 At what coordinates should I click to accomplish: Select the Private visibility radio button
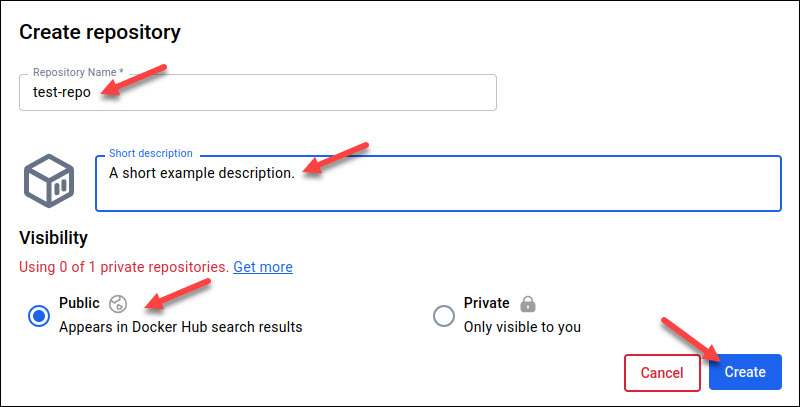point(443,316)
